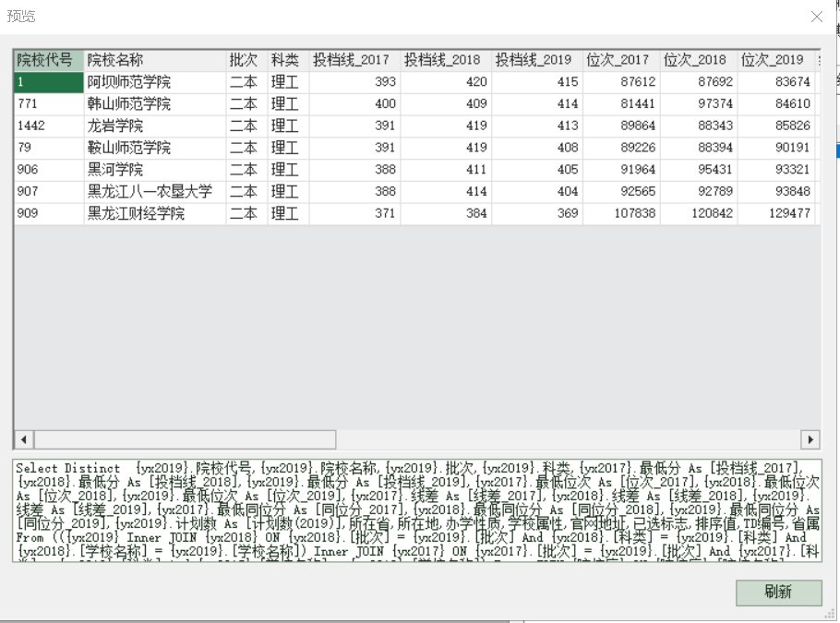
Task: Select the cell 龙岩学院
Action: pos(155,126)
